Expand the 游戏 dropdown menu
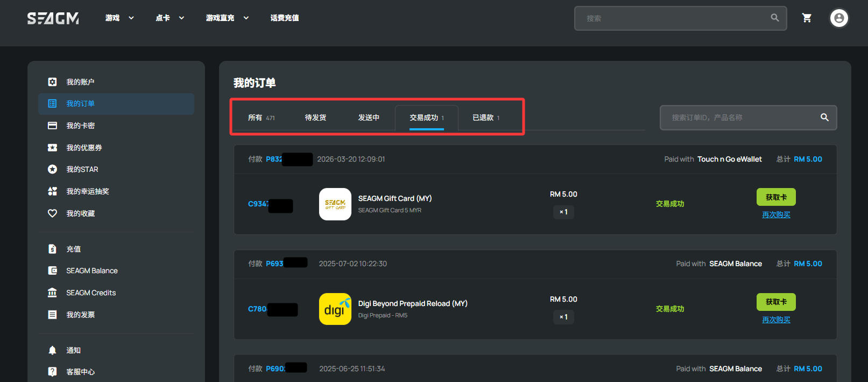The height and width of the screenshot is (382, 868). click(x=119, y=18)
